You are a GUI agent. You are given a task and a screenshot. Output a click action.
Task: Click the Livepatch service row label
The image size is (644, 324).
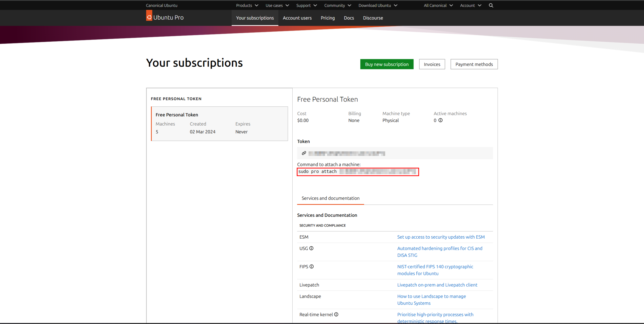coord(309,285)
